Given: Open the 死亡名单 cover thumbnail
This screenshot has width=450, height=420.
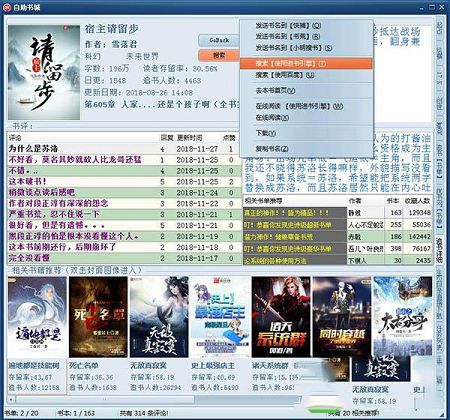Looking at the screenshot, I should pos(98,317).
